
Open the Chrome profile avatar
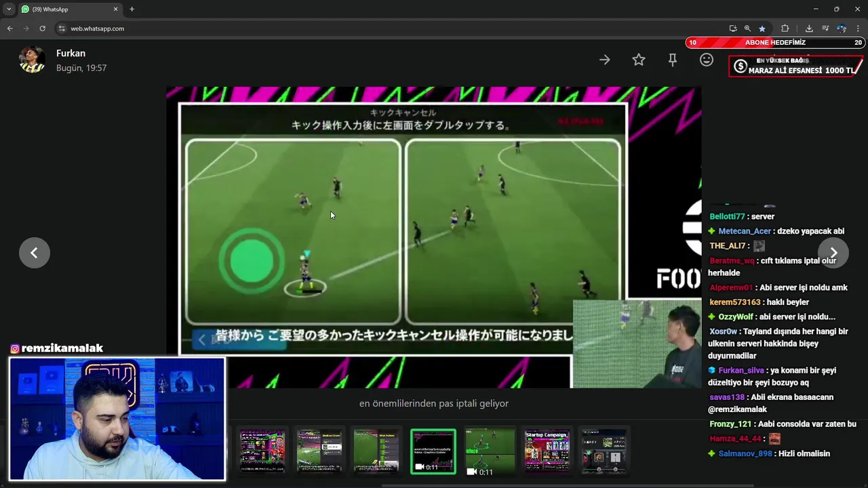pyautogui.click(x=842, y=28)
